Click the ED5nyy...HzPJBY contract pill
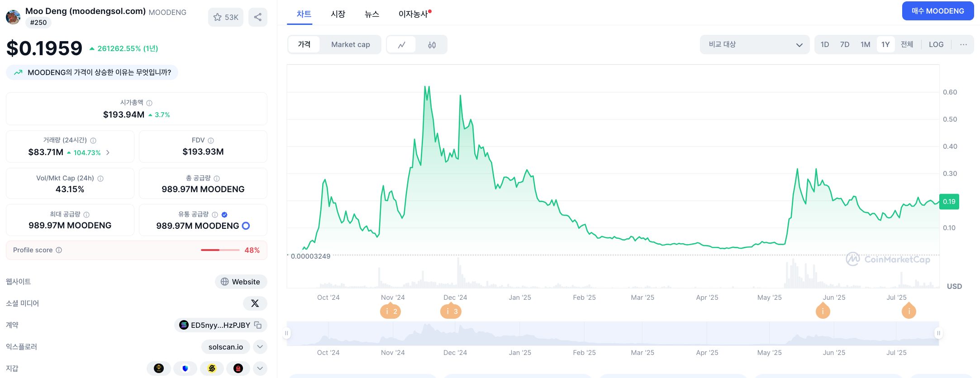The height and width of the screenshot is (378, 980). click(x=220, y=325)
